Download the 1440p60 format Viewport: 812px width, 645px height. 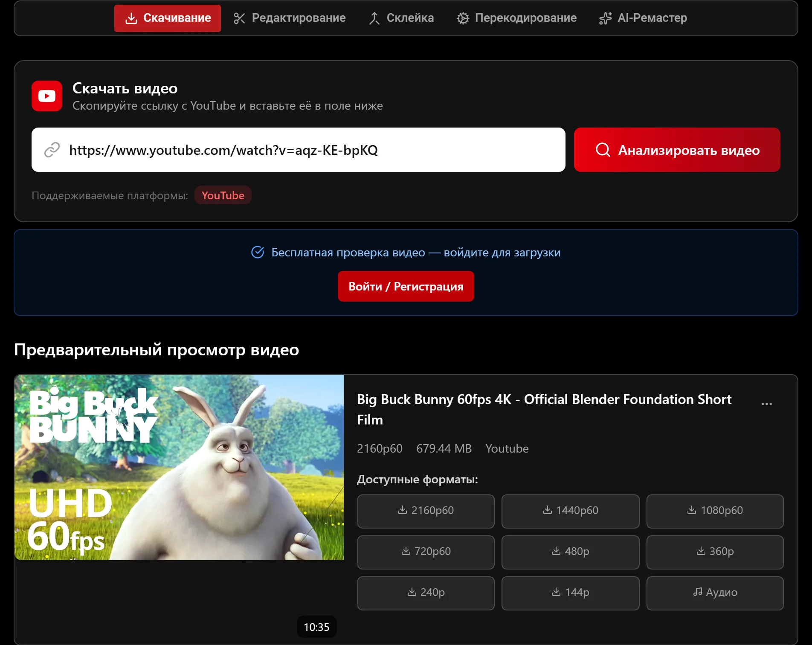[x=571, y=511]
